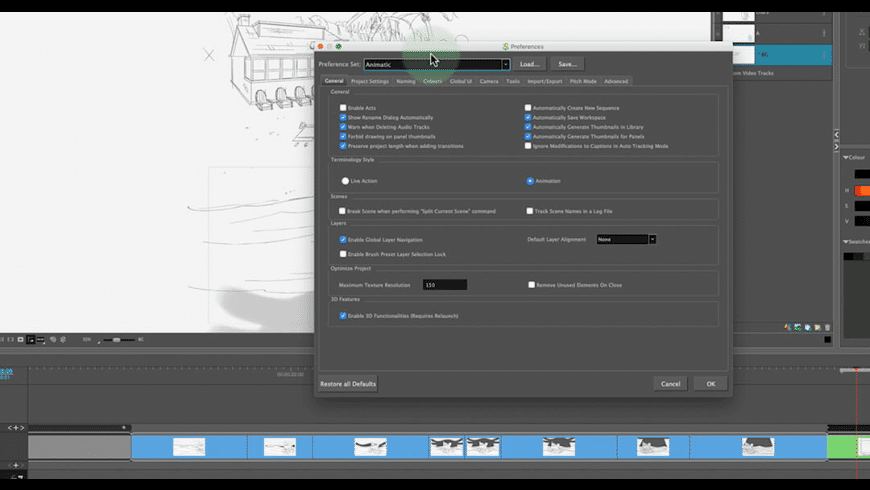Image resolution: width=870 pixels, height=490 pixels.
Task: Open the Preference Set dropdown
Action: (x=505, y=64)
